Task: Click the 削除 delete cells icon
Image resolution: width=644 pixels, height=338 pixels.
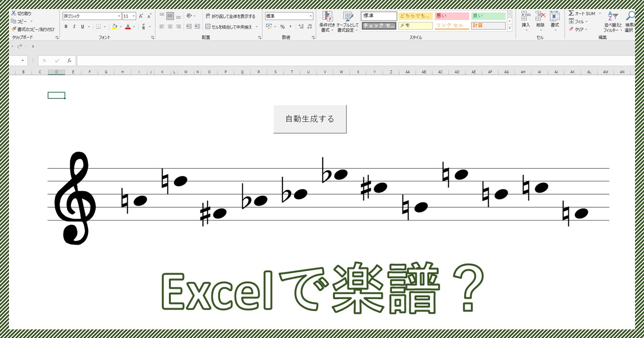Action: coord(540,16)
